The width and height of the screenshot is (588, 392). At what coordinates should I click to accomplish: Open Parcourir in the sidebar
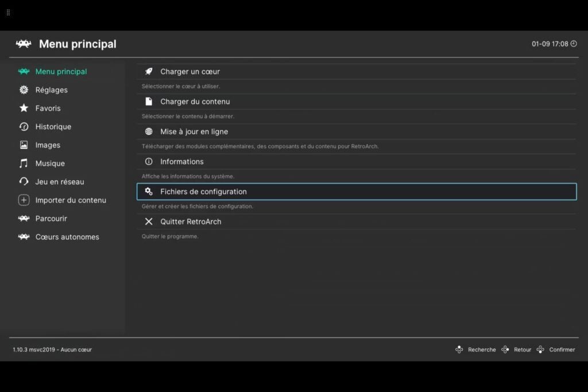(x=51, y=219)
